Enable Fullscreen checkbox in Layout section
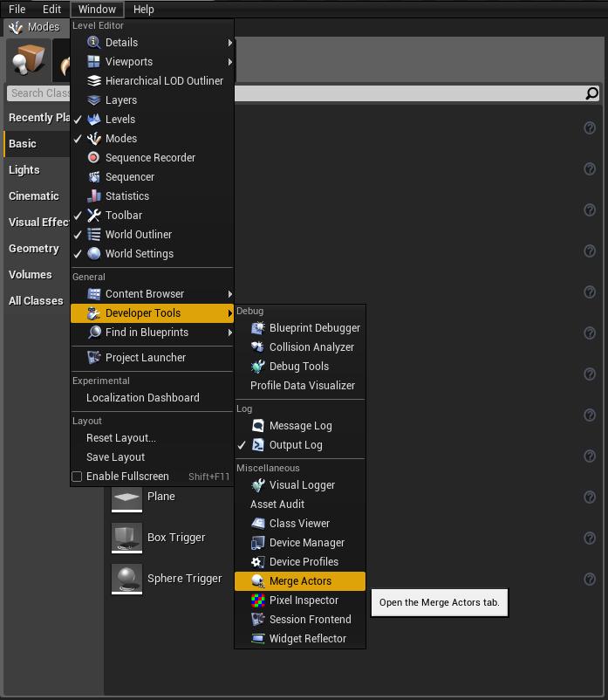Screen dimensions: 608x700 click(78, 477)
